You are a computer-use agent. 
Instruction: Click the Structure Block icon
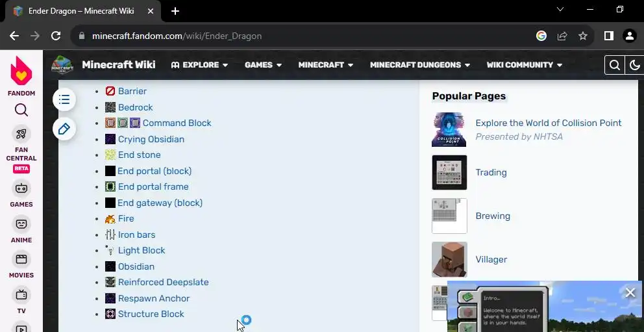coord(110,314)
